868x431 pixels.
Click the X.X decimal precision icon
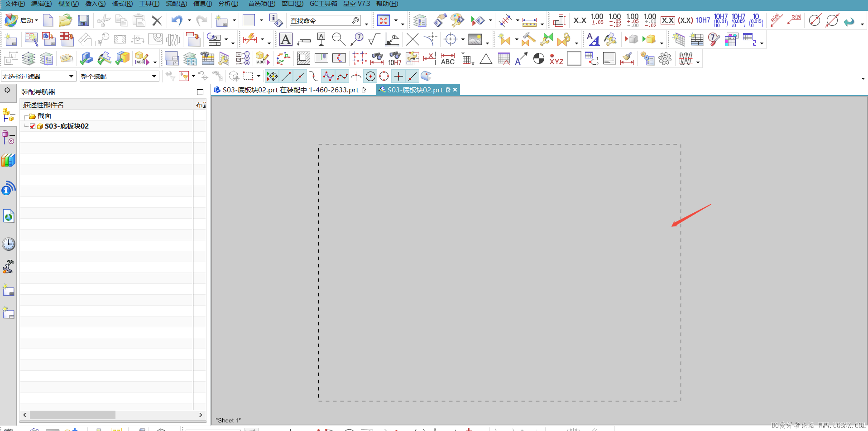(x=580, y=20)
